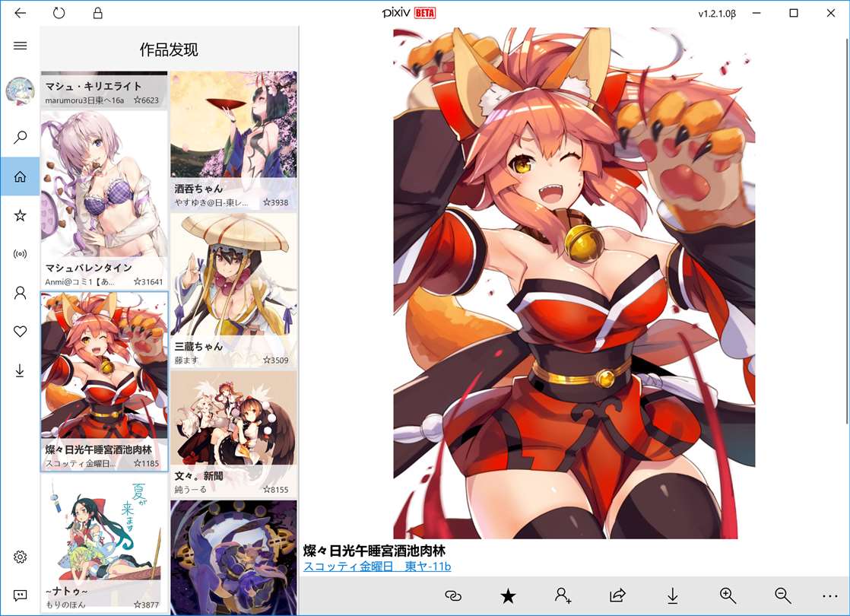Click the 作品发现 header title
The width and height of the screenshot is (850, 616).
tap(169, 50)
